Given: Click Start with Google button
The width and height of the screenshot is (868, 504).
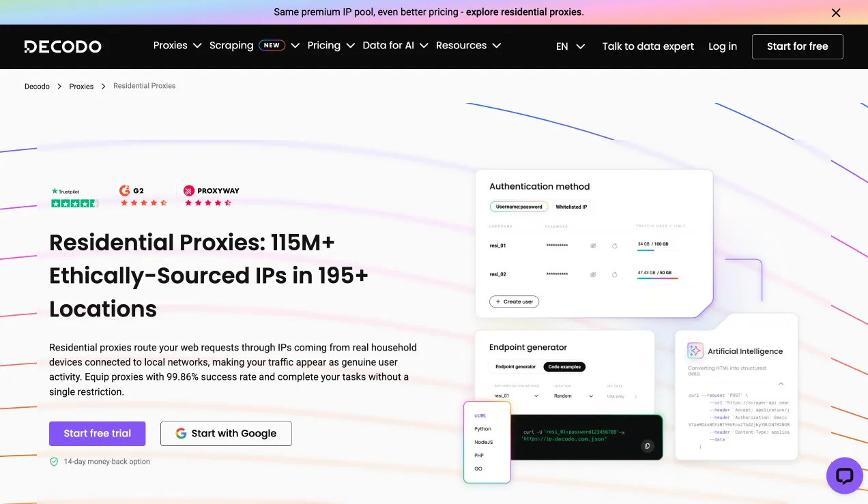Looking at the screenshot, I should pyautogui.click(x=226, y=434).
